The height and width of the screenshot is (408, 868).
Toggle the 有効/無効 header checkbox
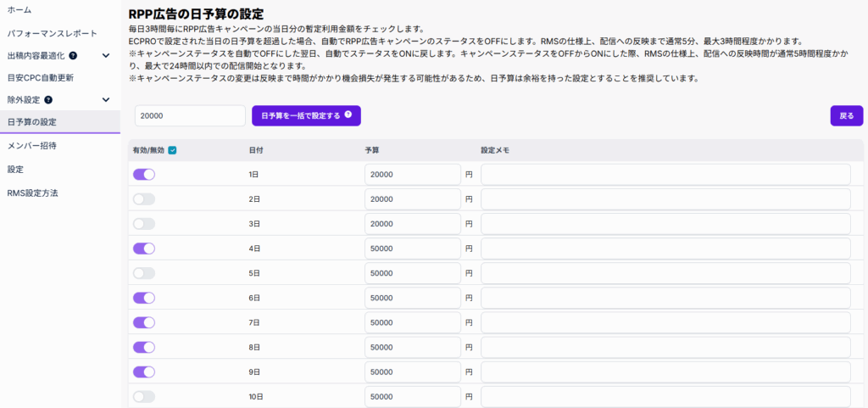[x=172, y=150]
